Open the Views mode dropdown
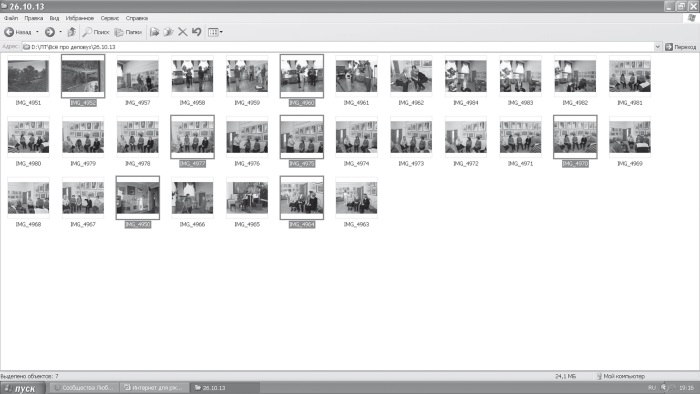This screenshot has width=700, height=394. tap(216, 32)
